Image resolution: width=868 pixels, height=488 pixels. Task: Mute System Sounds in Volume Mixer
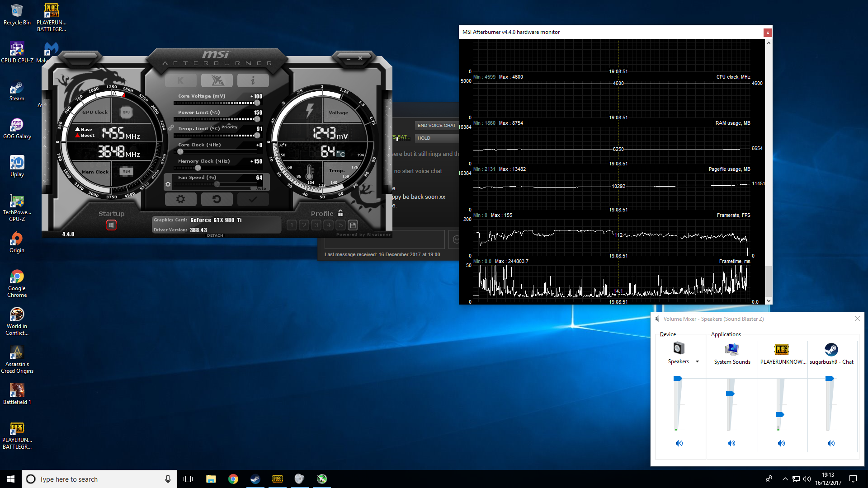pos(731,443)
